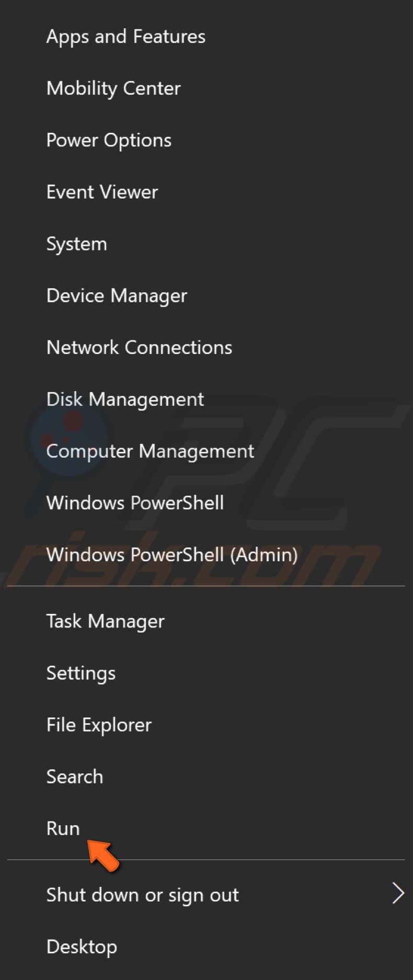Start Windows PowerShell
413x980 pixels.
click(x=134, y=503)
